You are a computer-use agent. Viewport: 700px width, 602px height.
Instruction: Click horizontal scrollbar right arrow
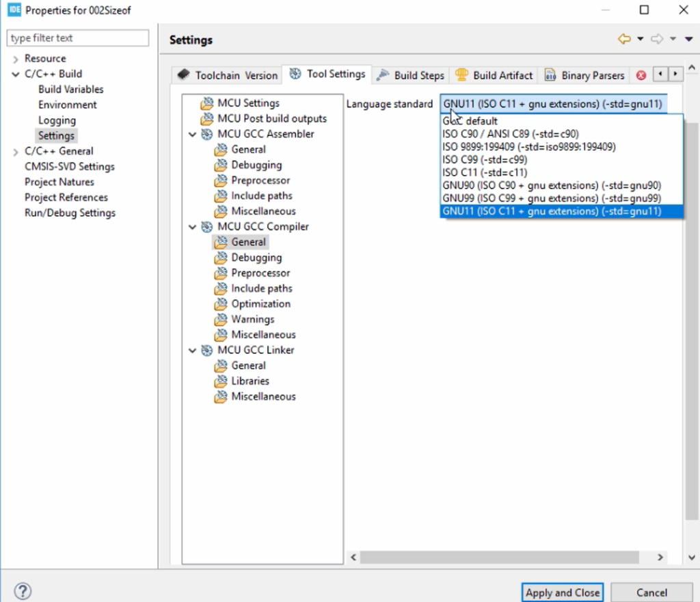click(660, 558)
